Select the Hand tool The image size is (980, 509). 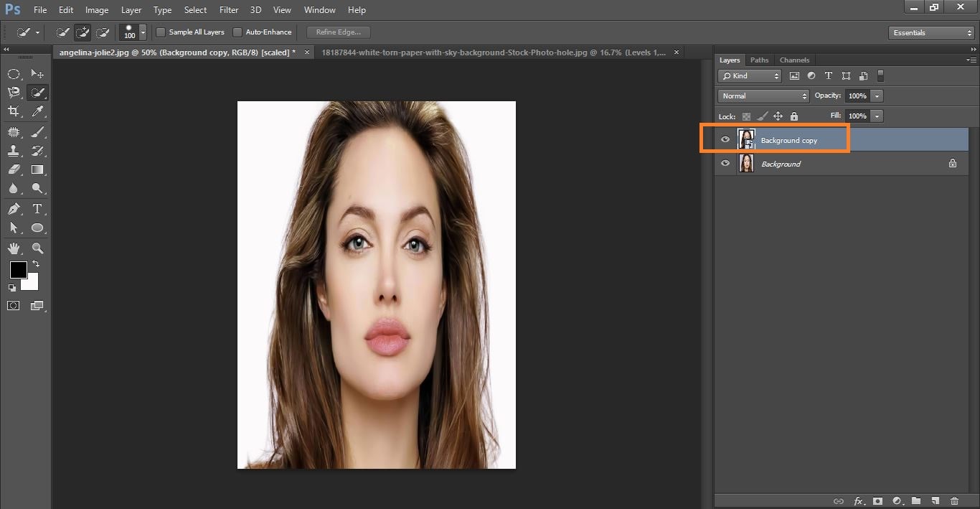[x=14, y=248]
